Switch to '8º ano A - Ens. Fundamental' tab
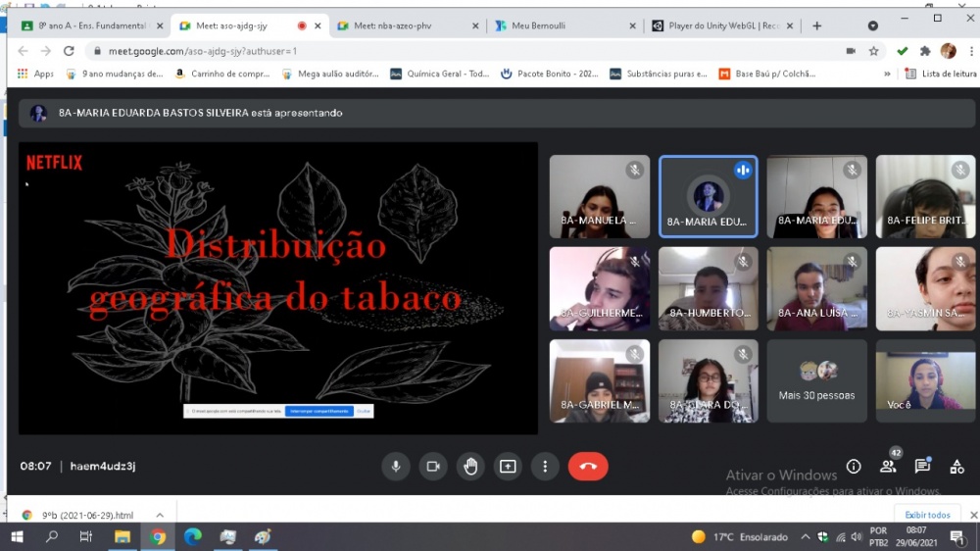Image resolution: width=980 pixels, height=551 pixels. (x=92, y=25)
